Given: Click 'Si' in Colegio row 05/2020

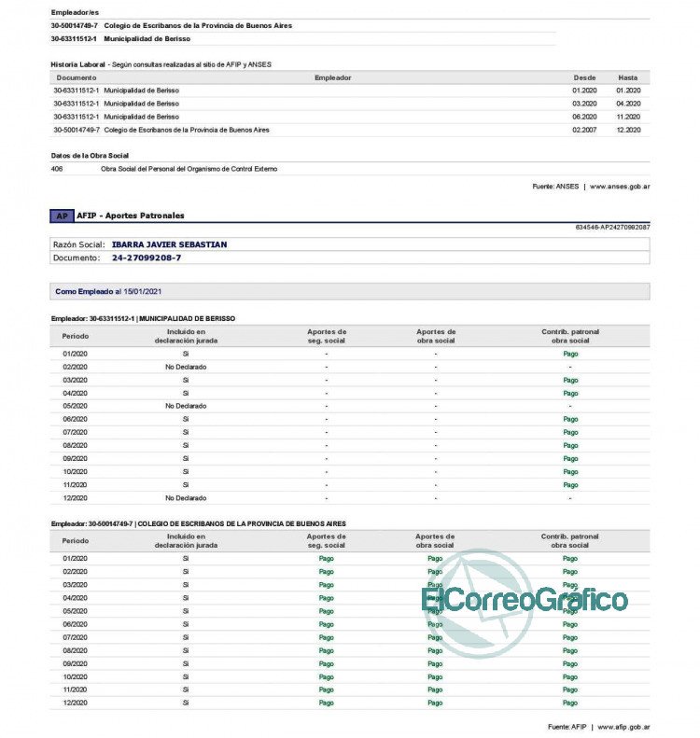Looking at the screenshot, I should (186, 611).
